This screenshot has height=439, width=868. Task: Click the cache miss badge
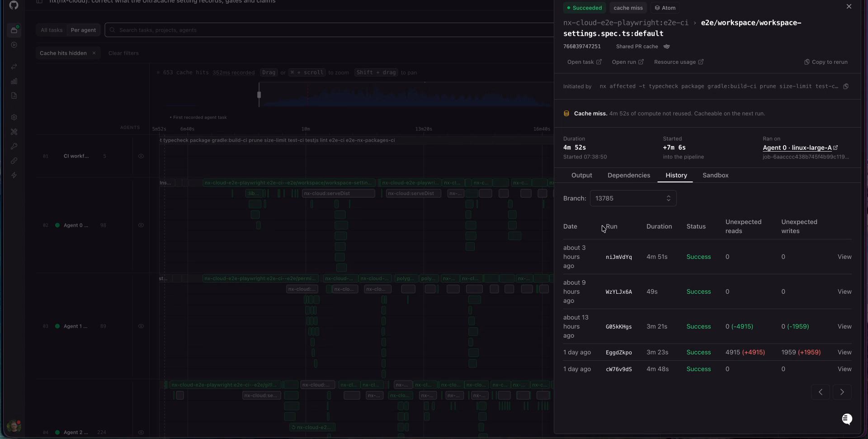(x=628, y=8)
